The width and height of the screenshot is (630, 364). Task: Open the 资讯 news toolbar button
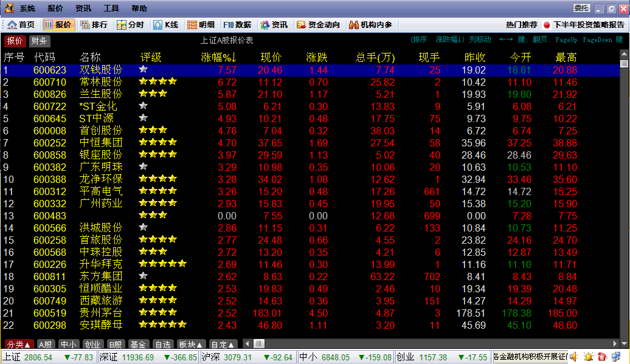[x=274, y=25]
